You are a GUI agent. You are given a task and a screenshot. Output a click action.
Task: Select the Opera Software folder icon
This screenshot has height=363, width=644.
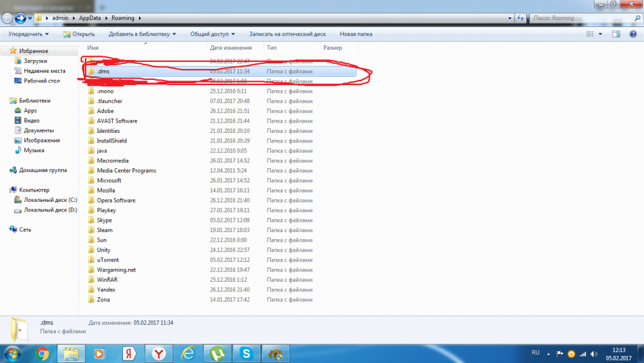91,201
